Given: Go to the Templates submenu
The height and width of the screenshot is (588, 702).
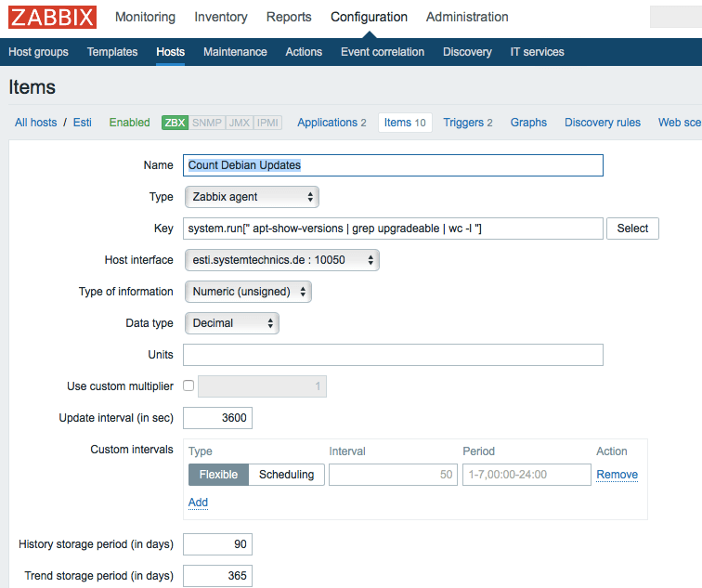Looking at the screenshot, I should tap(112, 52).
